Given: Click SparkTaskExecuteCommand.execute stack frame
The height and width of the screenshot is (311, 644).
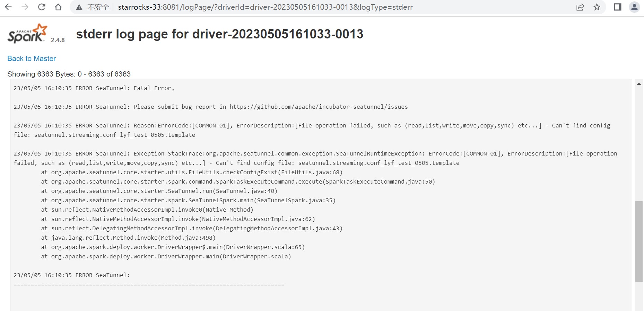Looking at the screenshot, I should point(238,182).
